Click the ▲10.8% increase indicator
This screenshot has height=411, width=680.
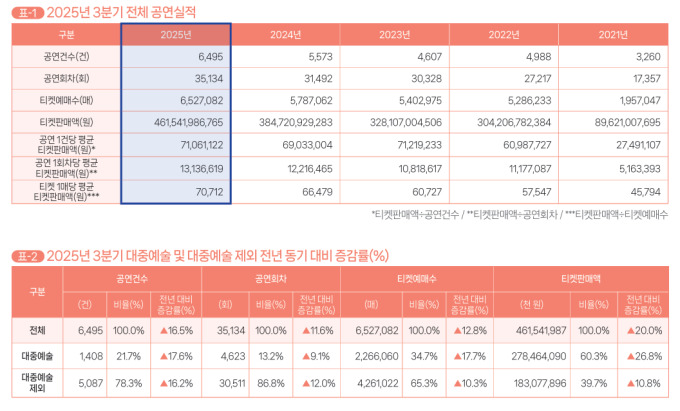tap(643, 384)
